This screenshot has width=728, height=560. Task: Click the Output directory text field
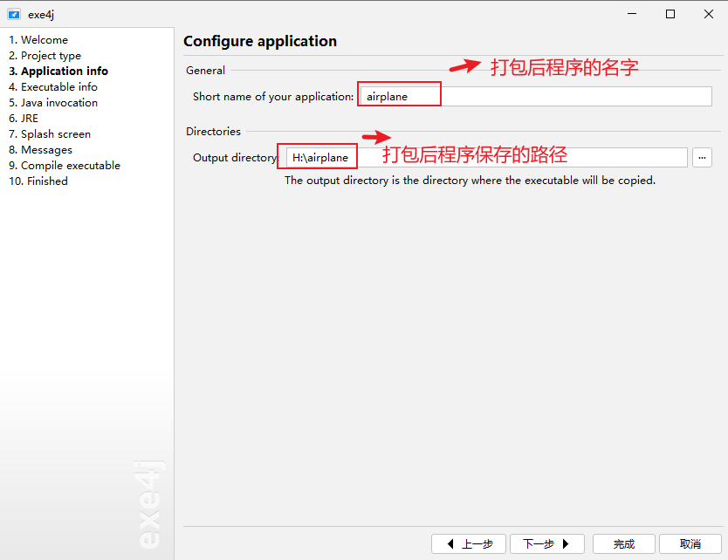[x=486, y=158]
